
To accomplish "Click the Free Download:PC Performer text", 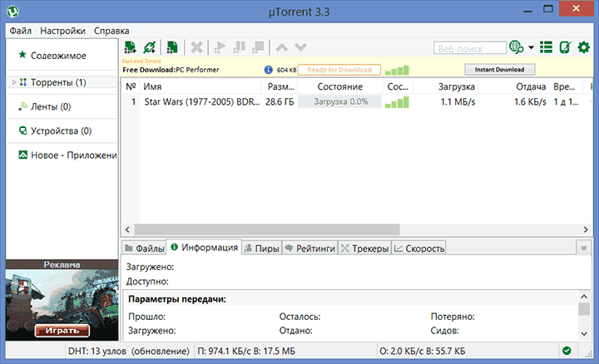I will 171,70.
